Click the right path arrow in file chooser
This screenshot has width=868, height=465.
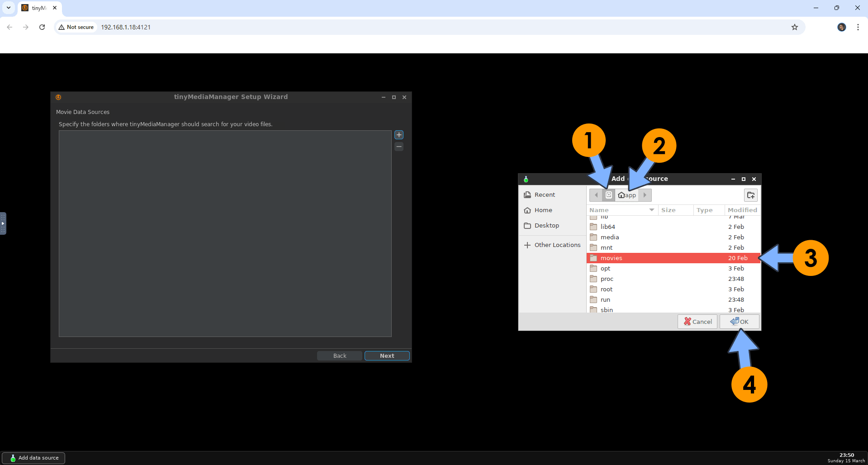click(645, 195)
